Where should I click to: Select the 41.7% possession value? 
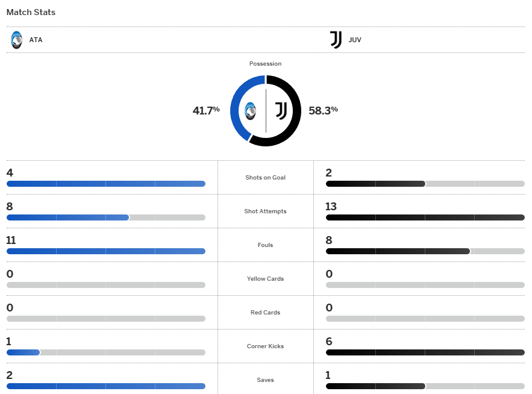(x=206, y=110)
